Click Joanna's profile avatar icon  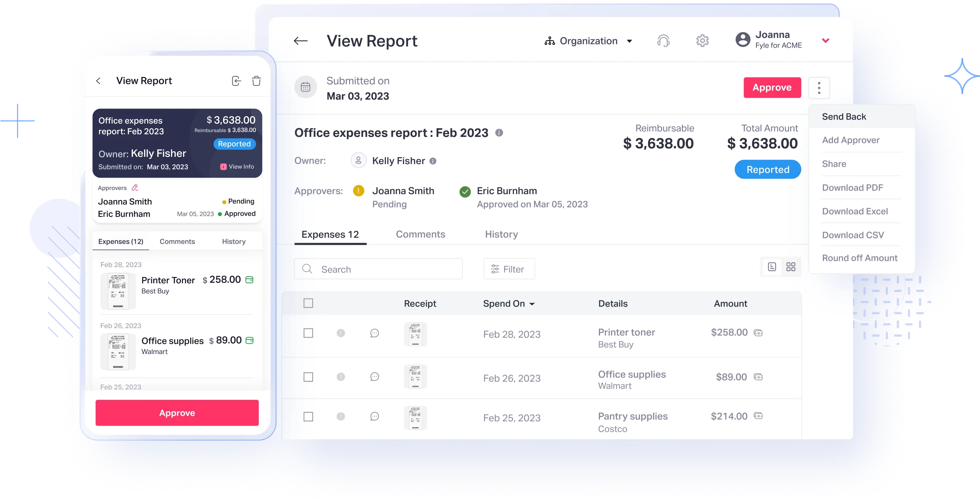[x=743, y=40]
